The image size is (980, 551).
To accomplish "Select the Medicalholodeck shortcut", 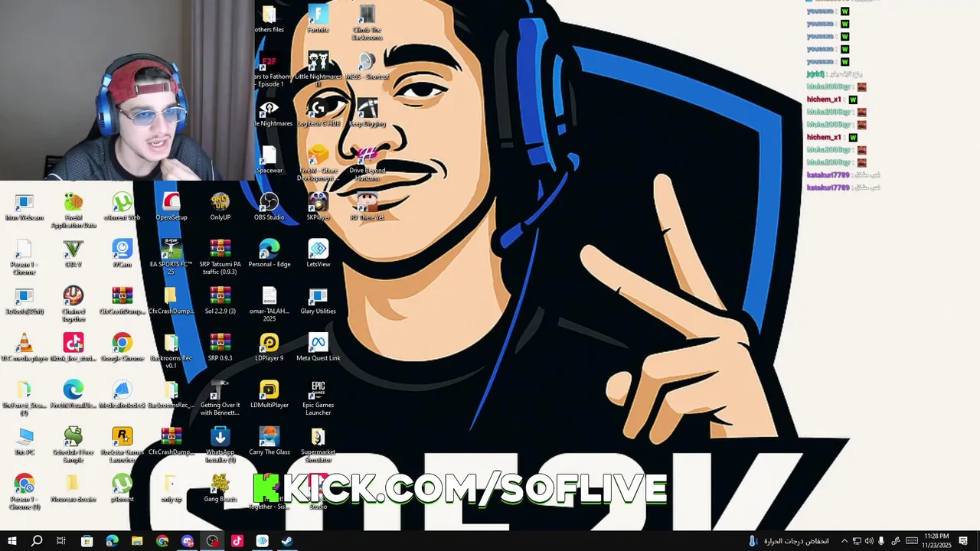I will (122, 395).
